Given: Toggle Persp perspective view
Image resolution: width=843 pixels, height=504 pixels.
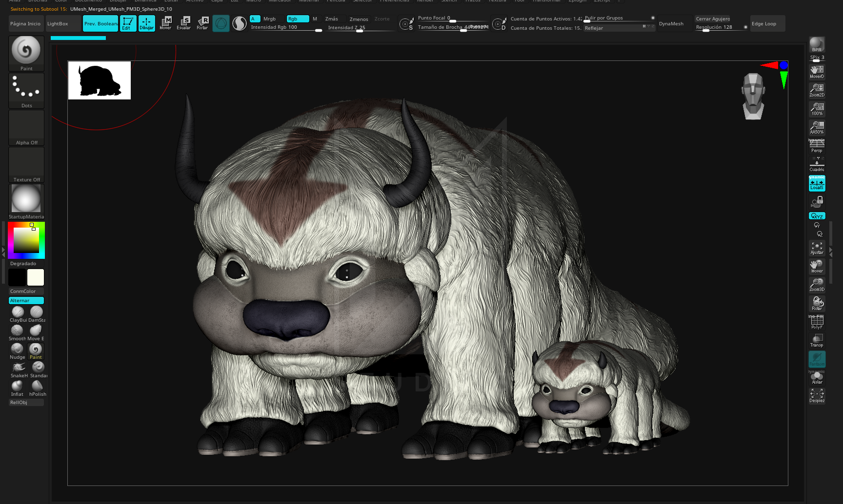Looking at the screenshot, I should [817, 146].
